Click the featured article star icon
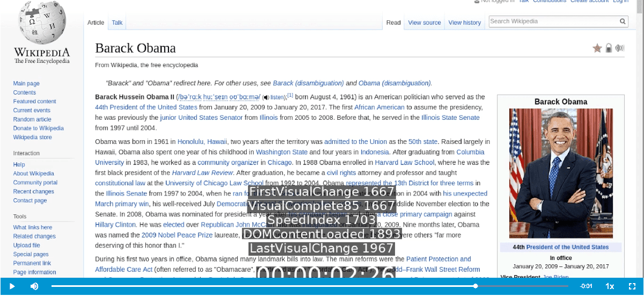 (x=597, y=48)
